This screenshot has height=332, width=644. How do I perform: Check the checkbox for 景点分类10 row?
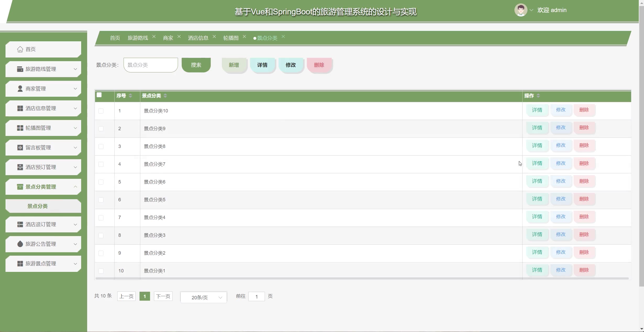point(101,111)
